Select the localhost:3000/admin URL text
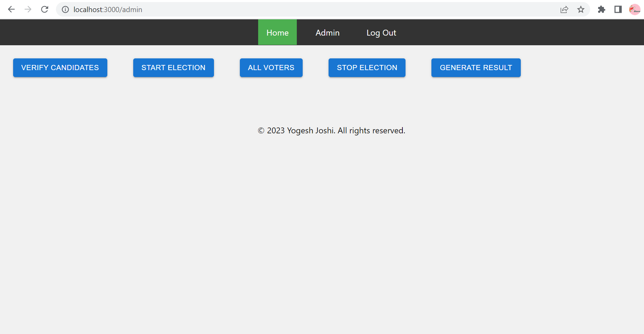The image size is (644, 334). 107,10
